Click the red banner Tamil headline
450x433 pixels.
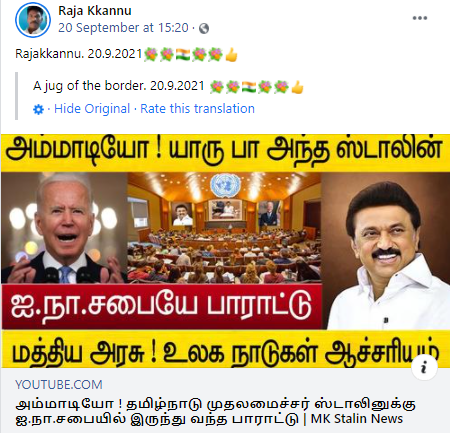(162, 307)
